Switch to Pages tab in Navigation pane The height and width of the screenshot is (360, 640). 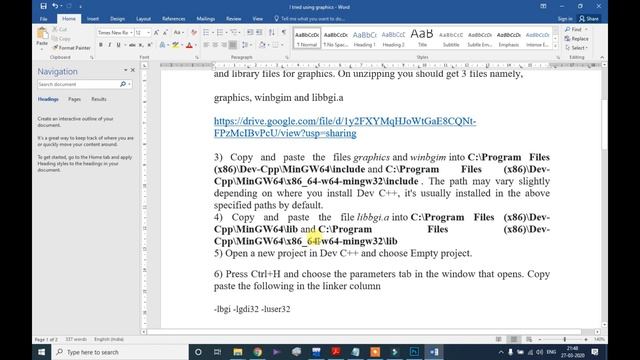point(74,99)
